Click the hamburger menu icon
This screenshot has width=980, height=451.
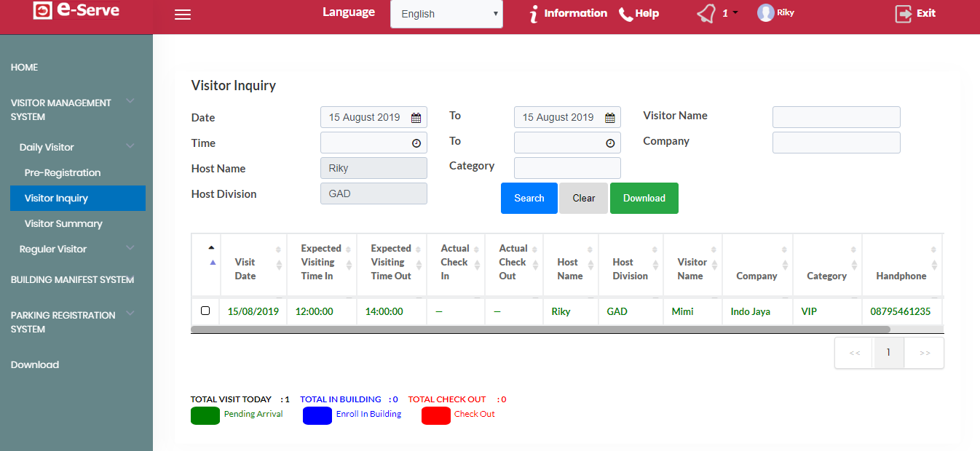pos(183,15)
